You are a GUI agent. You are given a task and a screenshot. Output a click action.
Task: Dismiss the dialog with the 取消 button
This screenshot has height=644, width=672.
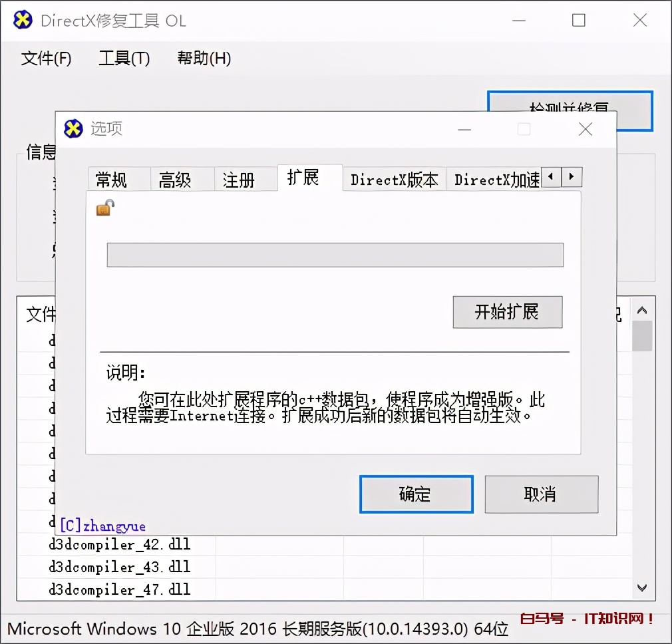[541, 494]
